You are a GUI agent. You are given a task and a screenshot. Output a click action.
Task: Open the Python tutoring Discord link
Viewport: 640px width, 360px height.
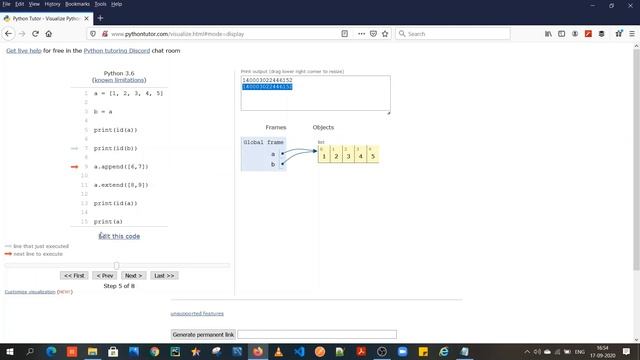(x=117, y=51)
